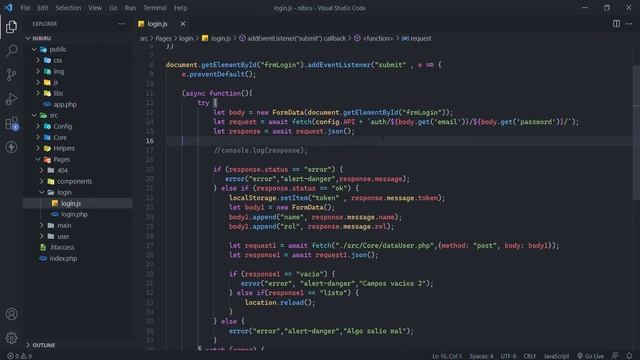Collapse the Pages folder
This screenshot has height=360, width=640.
(78, 159)
